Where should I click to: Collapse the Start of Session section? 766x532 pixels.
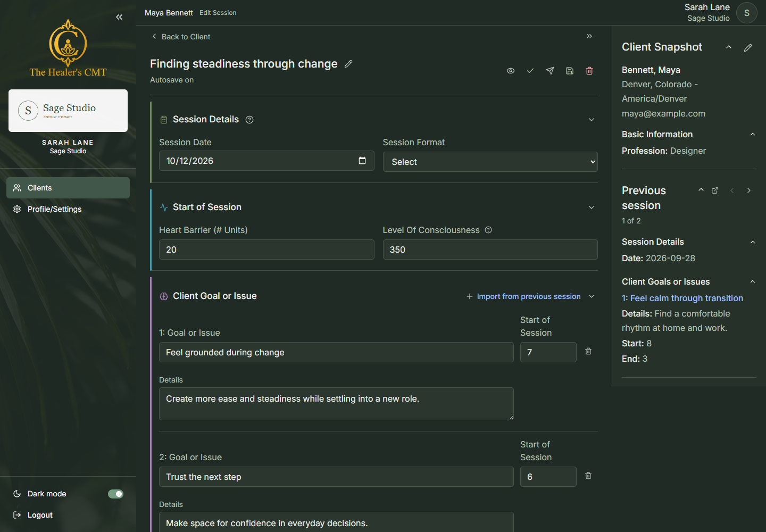pos(592,207)
